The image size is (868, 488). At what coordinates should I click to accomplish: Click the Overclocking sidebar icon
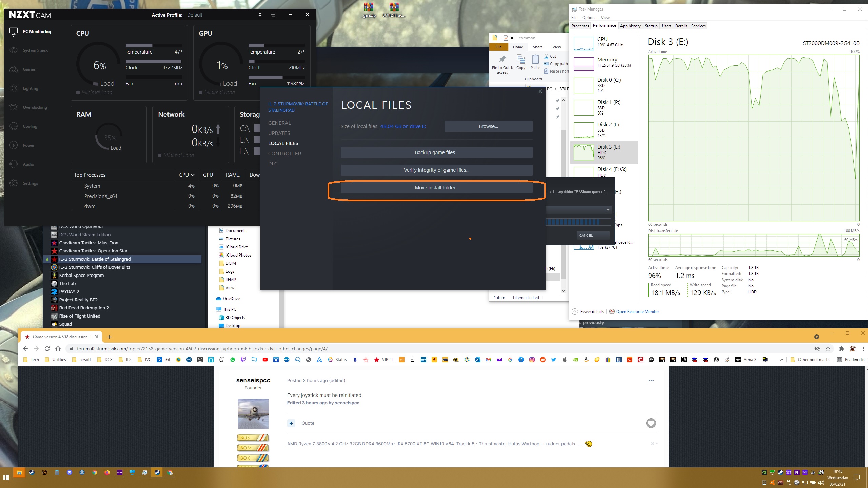[14, 107]
